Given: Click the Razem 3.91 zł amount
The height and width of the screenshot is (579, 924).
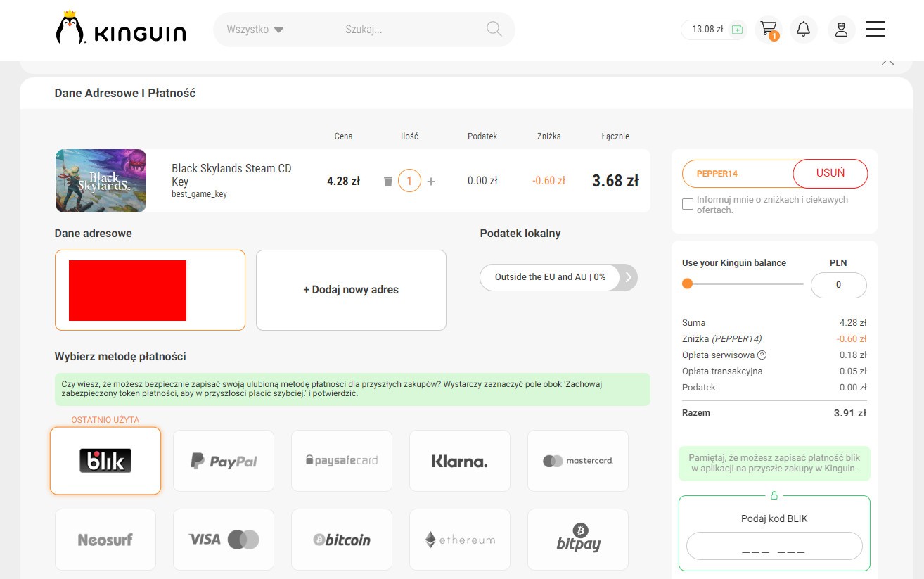Looking at the screenshot, I should tap(850, 413).
